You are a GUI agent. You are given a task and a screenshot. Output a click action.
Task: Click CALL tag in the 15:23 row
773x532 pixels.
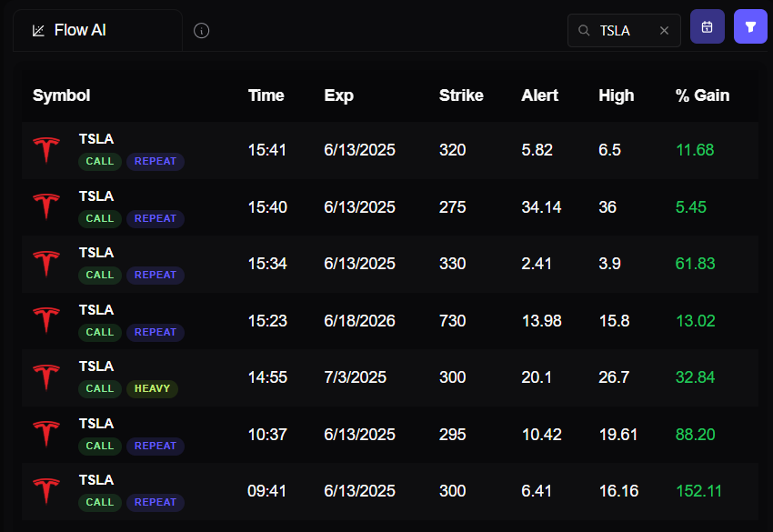(100, 332)
